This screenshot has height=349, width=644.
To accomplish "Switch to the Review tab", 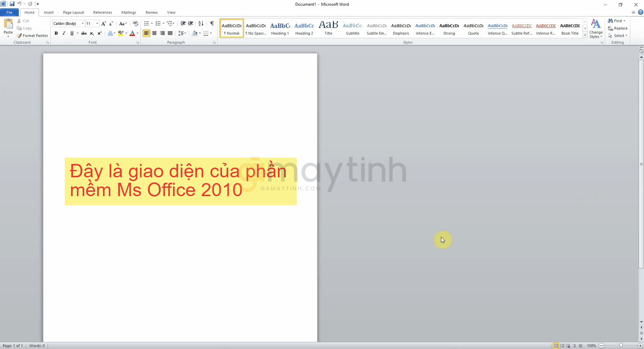I will click(152, 12).
